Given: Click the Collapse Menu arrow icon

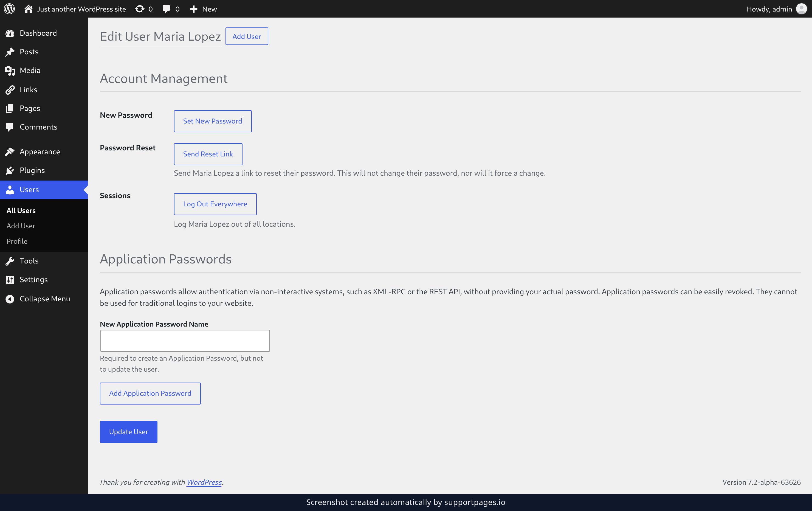Looking at the screenshot, I should pyautogui.click(x=10, y=299).
